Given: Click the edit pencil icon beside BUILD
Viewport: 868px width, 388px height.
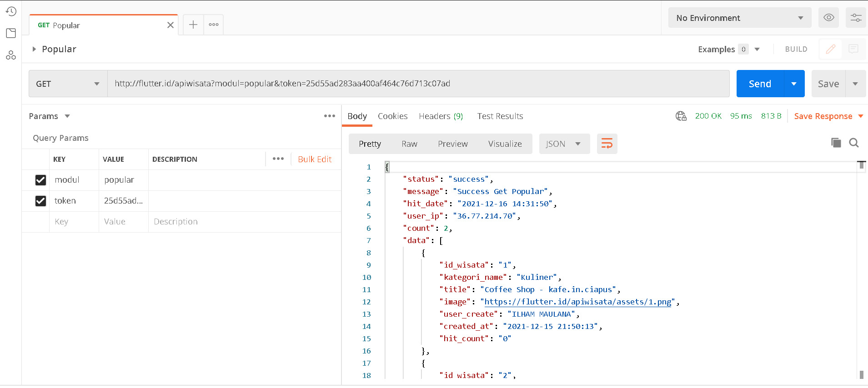Looking at the screenshot, I should click(831, 49).
